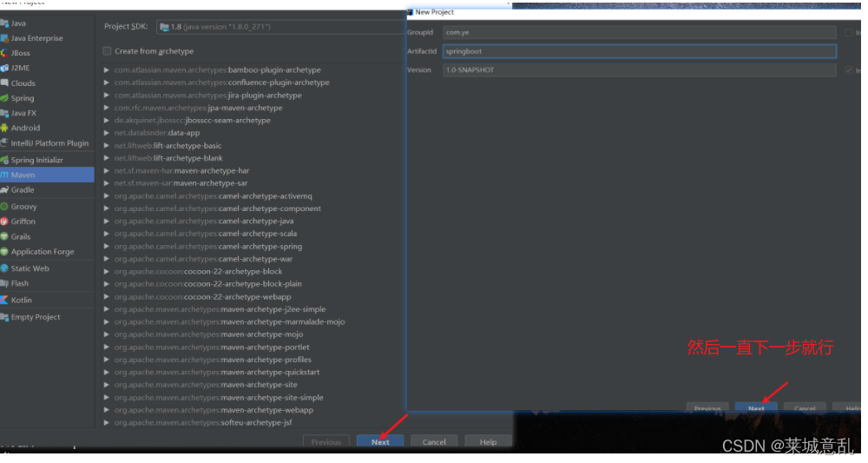Viewport: 868px width, 463px height.
Task: Click Next in the GroupId dialog
Action: point(756,407)
